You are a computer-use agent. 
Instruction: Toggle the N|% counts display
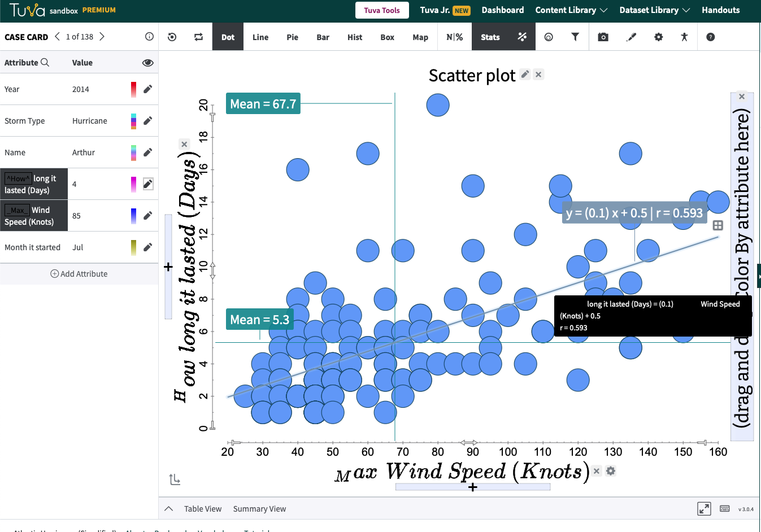[x=454, y=37]
